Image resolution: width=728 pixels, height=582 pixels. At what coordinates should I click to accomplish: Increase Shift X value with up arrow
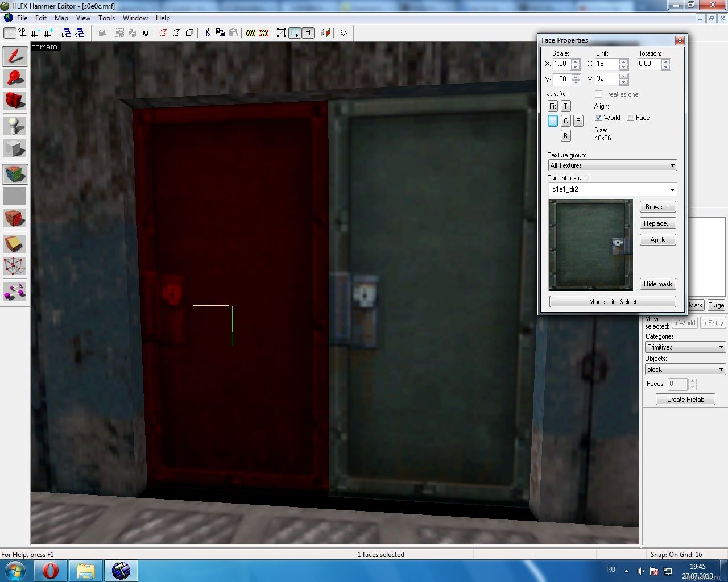pyautogui.click(x=624, y=61)
